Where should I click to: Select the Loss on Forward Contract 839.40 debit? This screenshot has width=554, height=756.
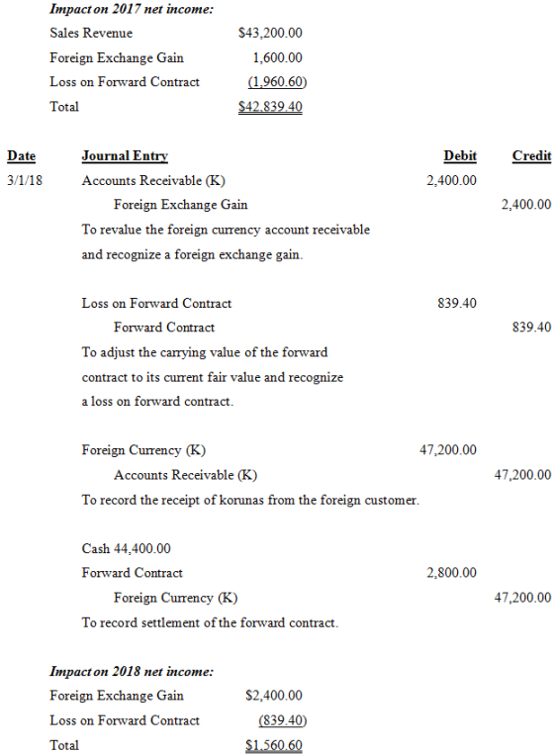pyautogui.click(x=457, y=303)
